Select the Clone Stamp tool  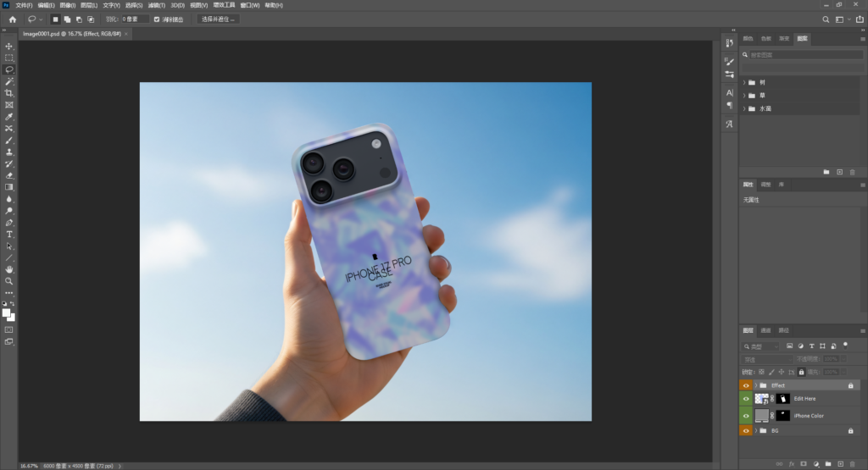pos(8,152)
